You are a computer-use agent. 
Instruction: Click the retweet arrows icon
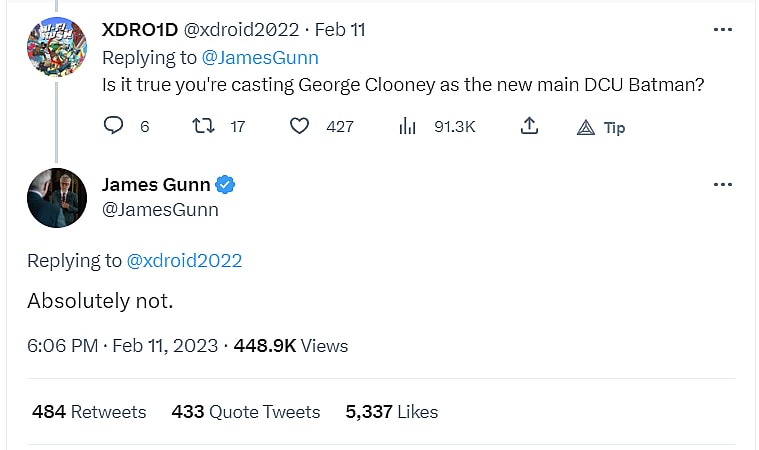tap(201, 126)
